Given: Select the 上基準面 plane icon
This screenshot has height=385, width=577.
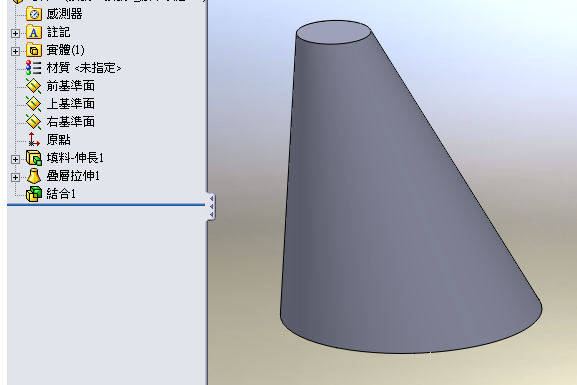Looking at the screenshot, I should tap(33, 104).
